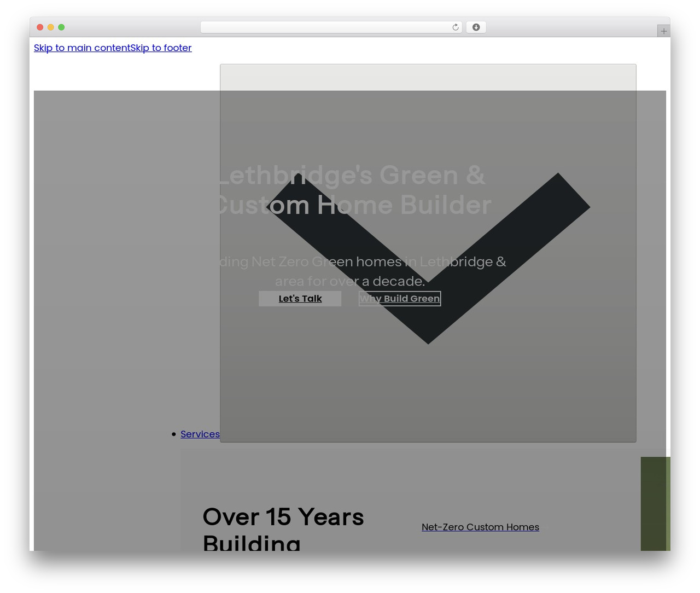The image size is (700, 593).
Task: Follow the Skip to footer link
Action: point(161,48)
